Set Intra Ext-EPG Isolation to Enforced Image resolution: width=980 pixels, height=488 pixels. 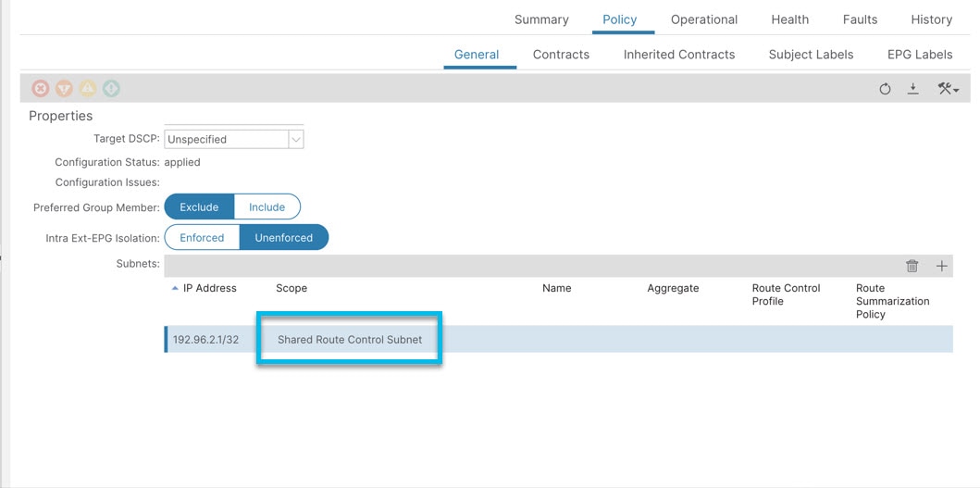click(x=202, y=238)
